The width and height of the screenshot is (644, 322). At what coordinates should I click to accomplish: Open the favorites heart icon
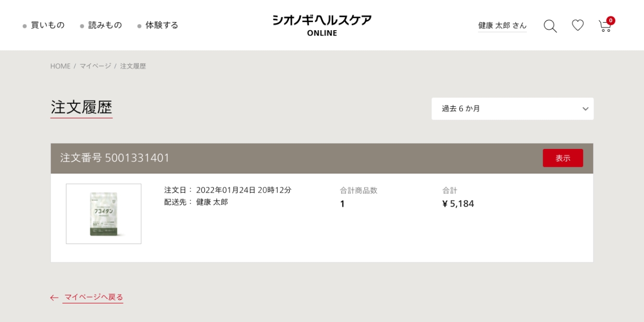pyautogui.click(x=578, y=25)
